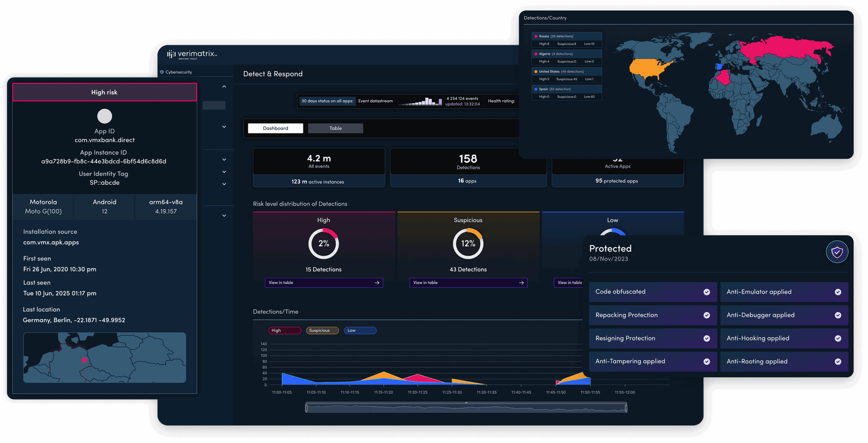Expand the second sidebar chevron below Cybersecurity
Viewport: 868px width, 443px height.
(224, 127)
